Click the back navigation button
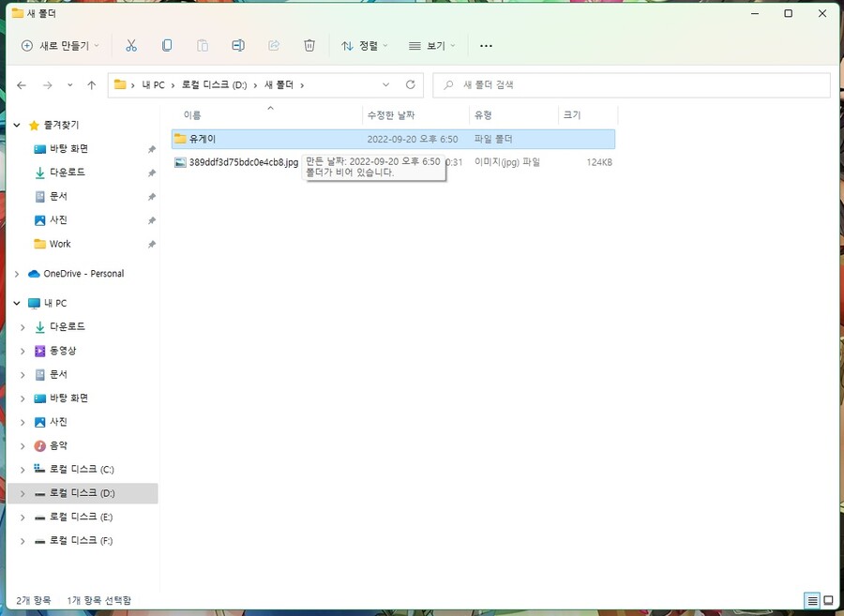Screen dimensions: 844x616 coord(22,84)
